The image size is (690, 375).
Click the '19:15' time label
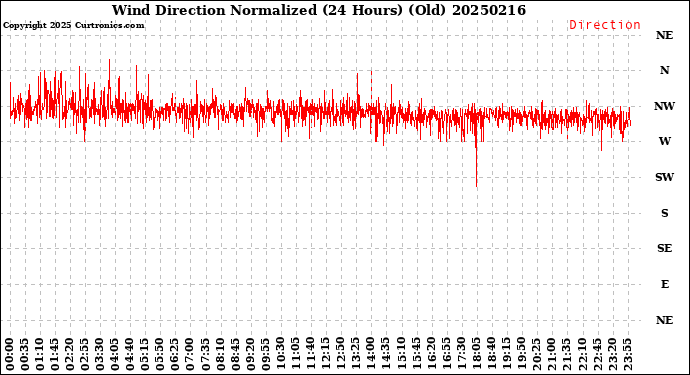506,355
